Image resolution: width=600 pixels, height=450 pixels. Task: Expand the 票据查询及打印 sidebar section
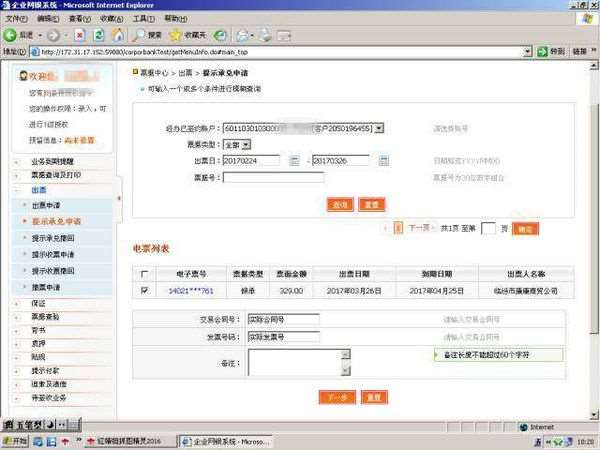16,176
